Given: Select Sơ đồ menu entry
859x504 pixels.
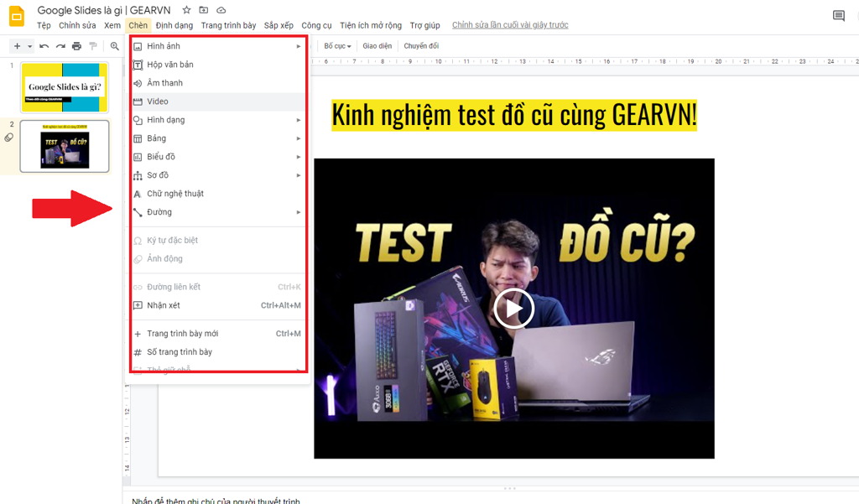Looking at the screenshot, I should click(218, 175).
